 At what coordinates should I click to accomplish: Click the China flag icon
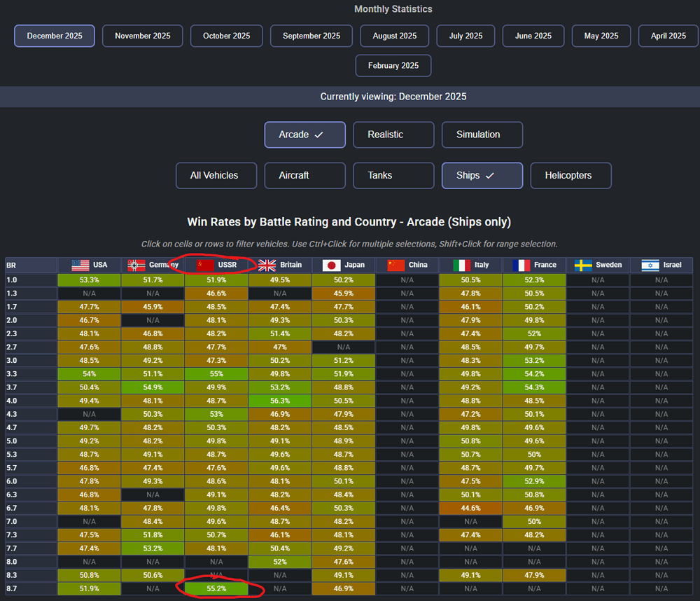tap(396, 265)
